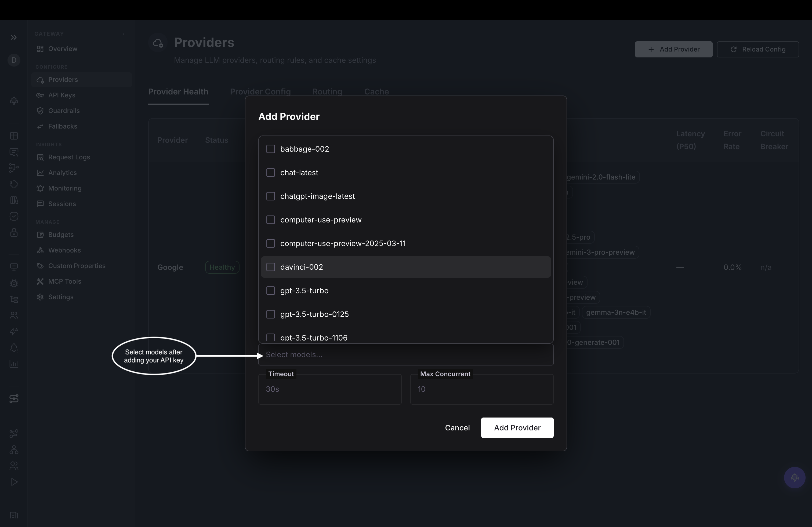812x527 pixels.
Task: Click the Max Concurrent input field
Action: 482,389
